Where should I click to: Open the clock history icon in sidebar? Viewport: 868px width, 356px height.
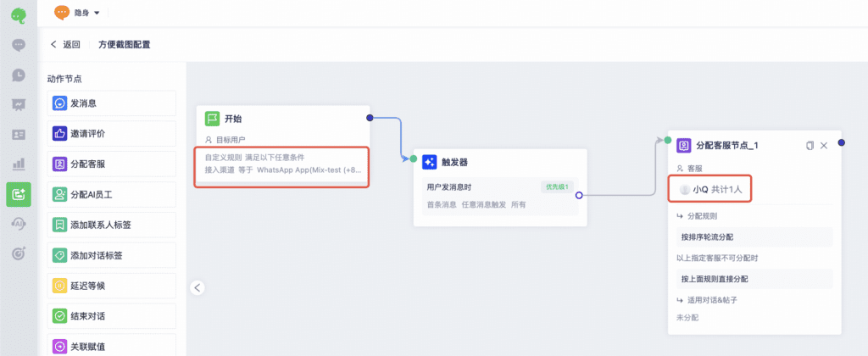[x=19, y=75]
